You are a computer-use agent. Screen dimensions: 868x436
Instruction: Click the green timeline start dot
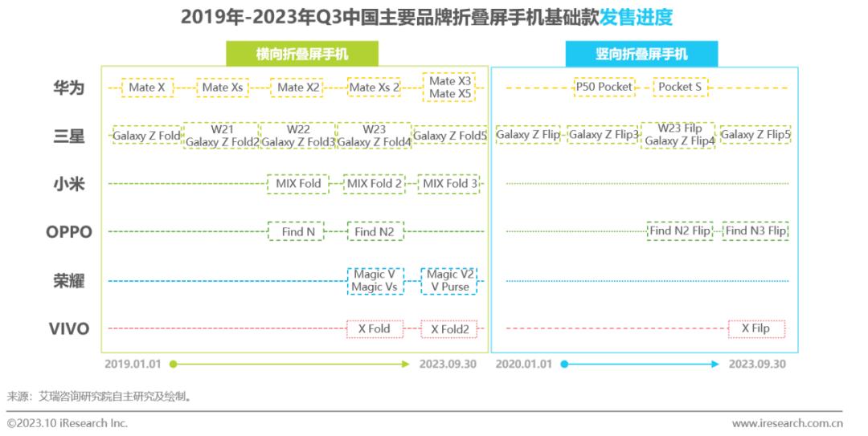174,364
